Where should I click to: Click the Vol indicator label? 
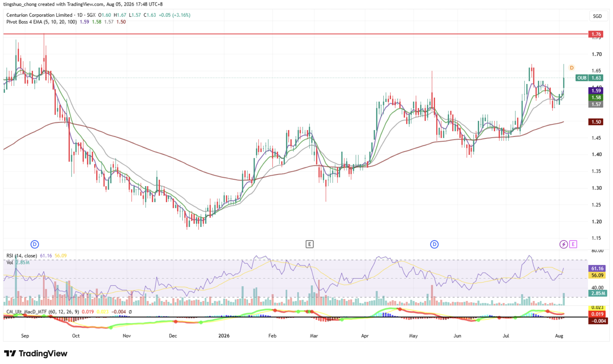click(x=10, y=263)
